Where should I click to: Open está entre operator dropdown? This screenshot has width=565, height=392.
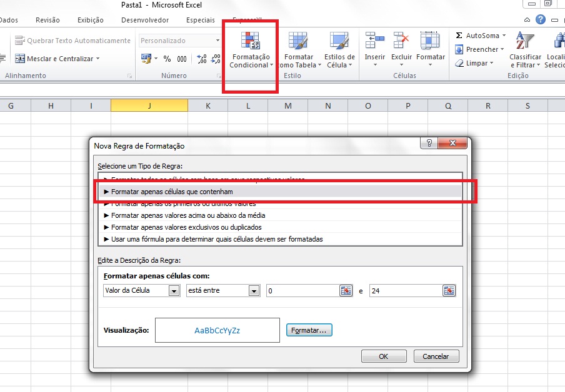tap(254, 290)
